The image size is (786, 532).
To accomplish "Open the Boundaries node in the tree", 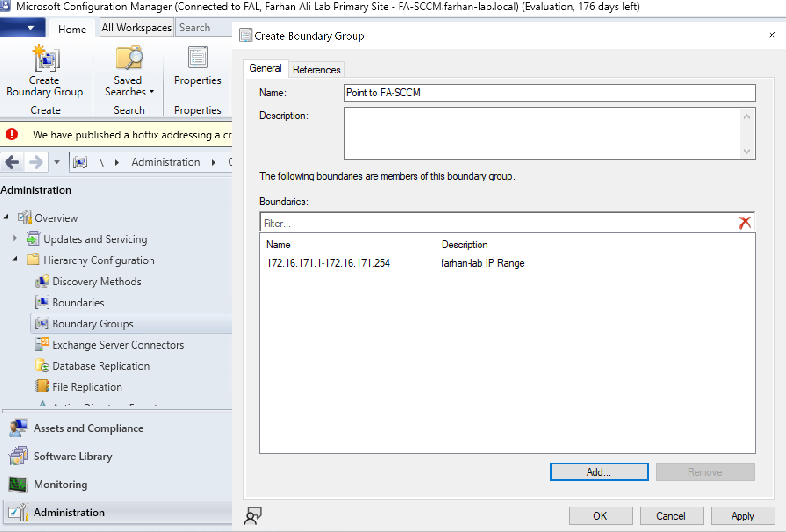I will point(78,303).
